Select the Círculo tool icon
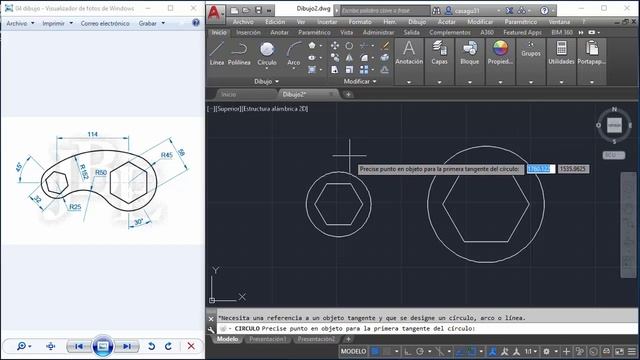Viewport: 640px width, 360px height. (267, 49)
